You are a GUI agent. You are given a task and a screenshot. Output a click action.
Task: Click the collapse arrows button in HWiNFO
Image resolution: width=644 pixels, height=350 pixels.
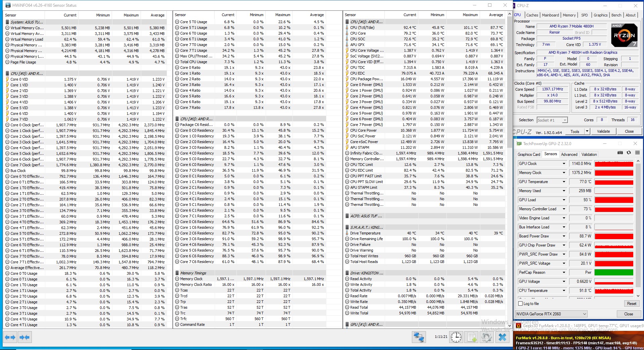pyautogui.click(x=24, y=337)
